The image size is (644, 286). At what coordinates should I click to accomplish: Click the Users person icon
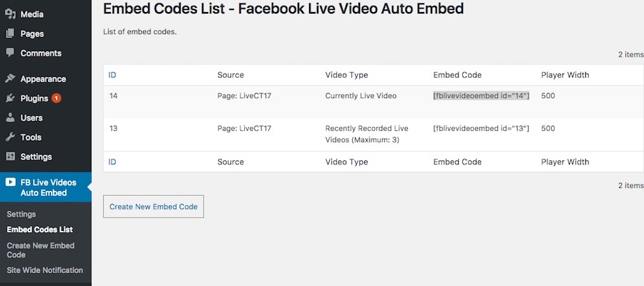(10, 117)
